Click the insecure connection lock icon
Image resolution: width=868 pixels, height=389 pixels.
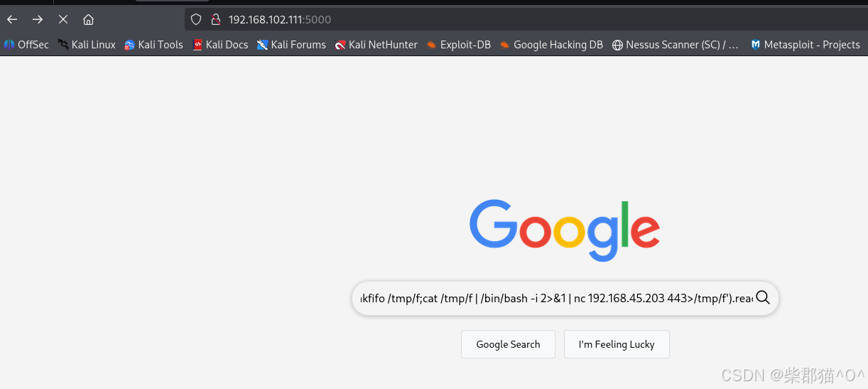pyautogui.click(x=215, y=19)
